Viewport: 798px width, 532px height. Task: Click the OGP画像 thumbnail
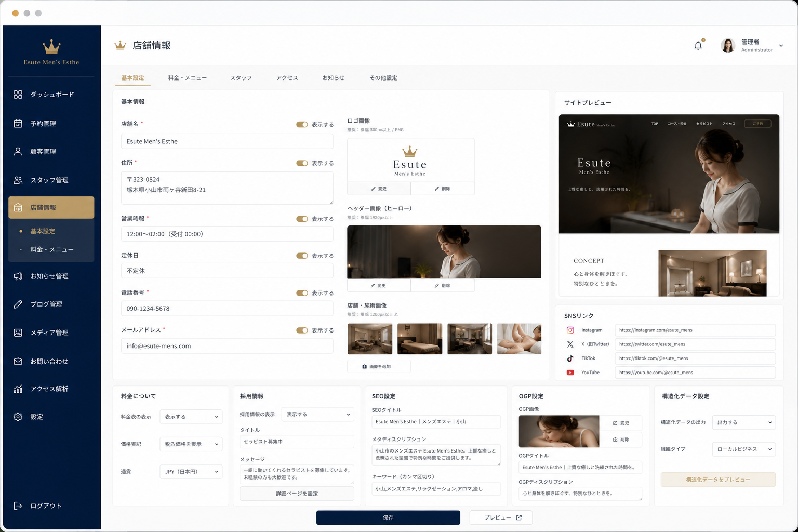[x=559, y=431]
